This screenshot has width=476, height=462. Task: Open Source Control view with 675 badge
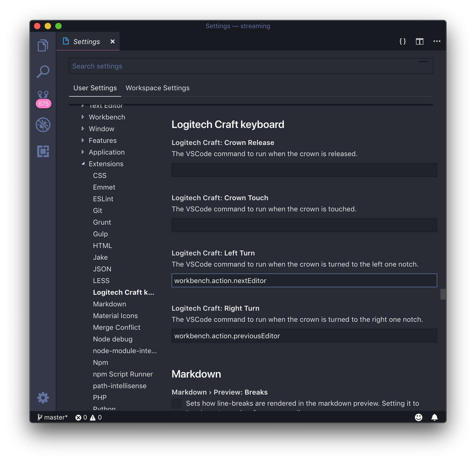[43, 99]
